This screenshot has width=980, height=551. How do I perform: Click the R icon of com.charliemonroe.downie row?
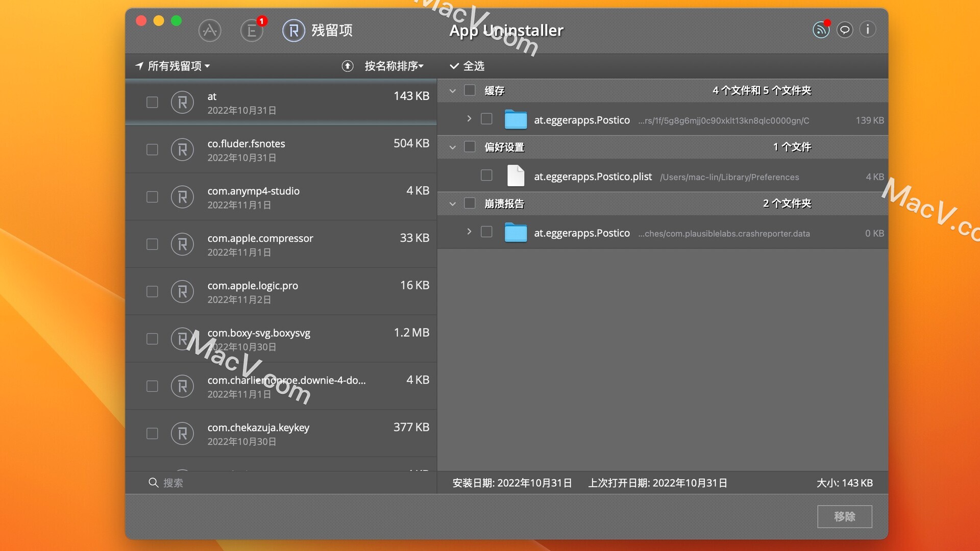(182, 386)
